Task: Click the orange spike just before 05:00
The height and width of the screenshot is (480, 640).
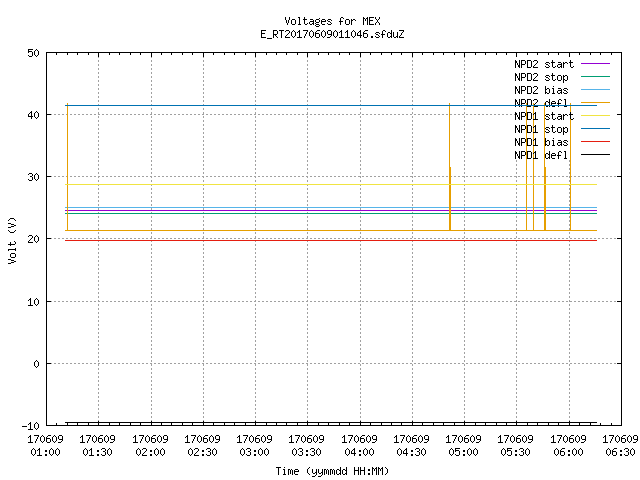Action: coord(450,167)
